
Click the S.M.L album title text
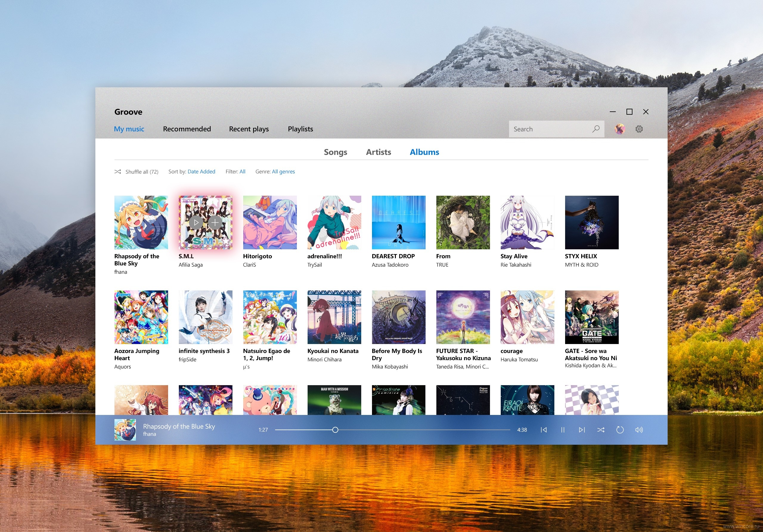click(x=186, y=256)
